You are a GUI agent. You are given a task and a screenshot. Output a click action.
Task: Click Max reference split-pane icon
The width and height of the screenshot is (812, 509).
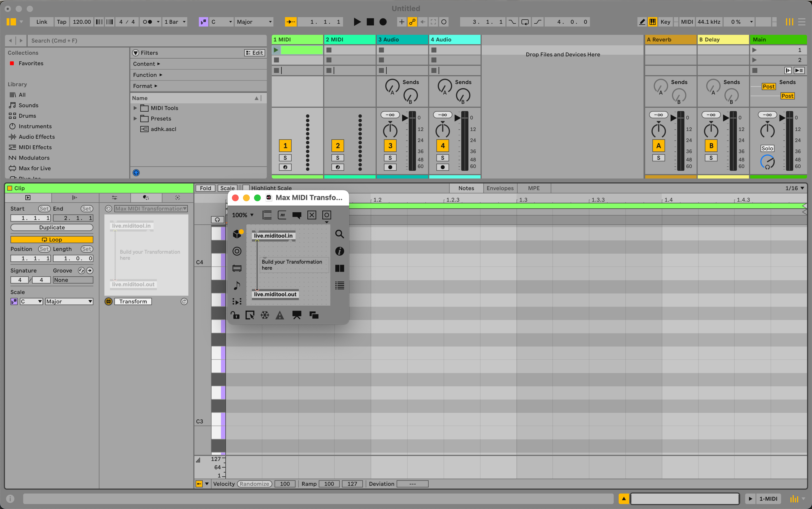339,268
